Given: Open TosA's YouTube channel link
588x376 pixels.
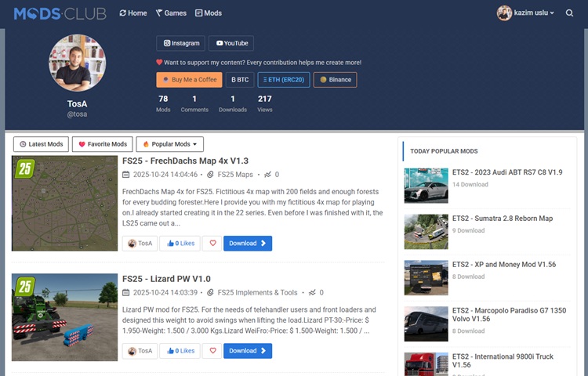Looking at the screenshot, I should point(230,44).
